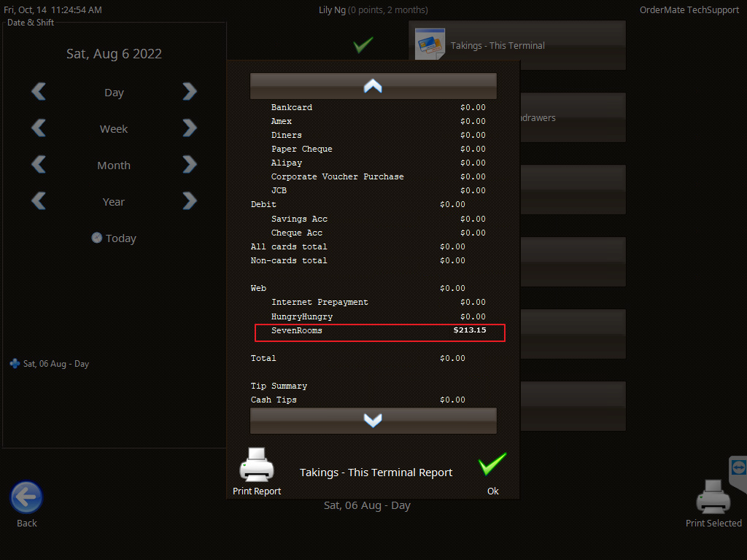
Task: Click the green checkmark above the report
Action: coord(363,44)
